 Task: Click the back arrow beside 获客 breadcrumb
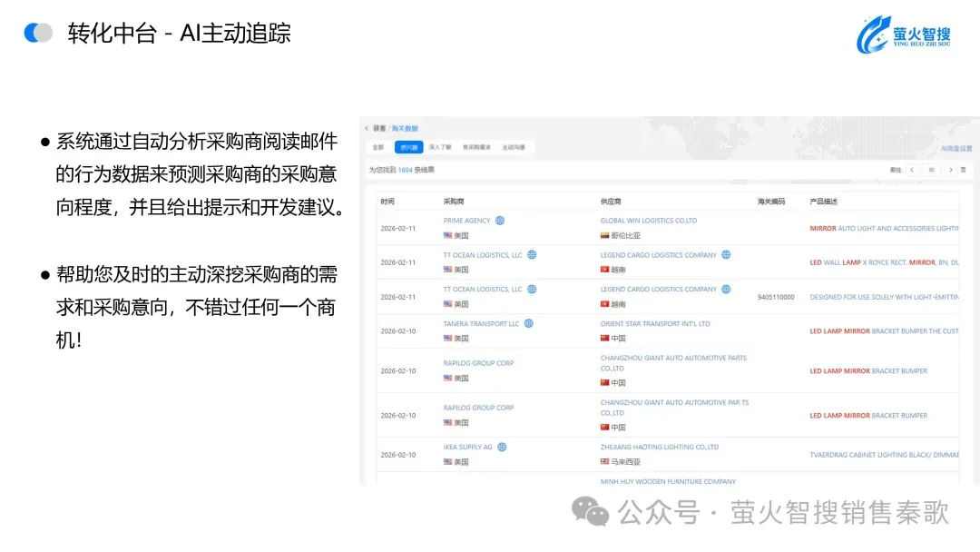click(367, 128)
